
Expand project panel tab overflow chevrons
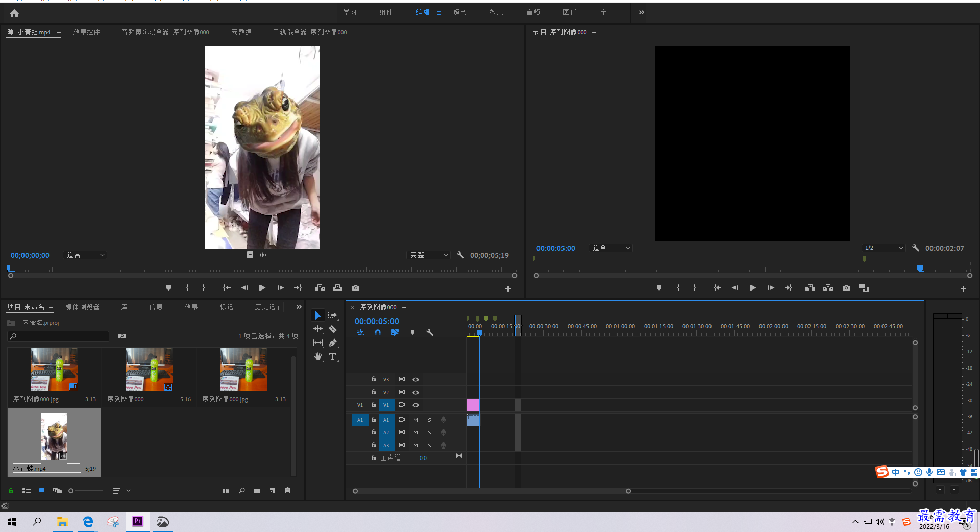(299, 307)
